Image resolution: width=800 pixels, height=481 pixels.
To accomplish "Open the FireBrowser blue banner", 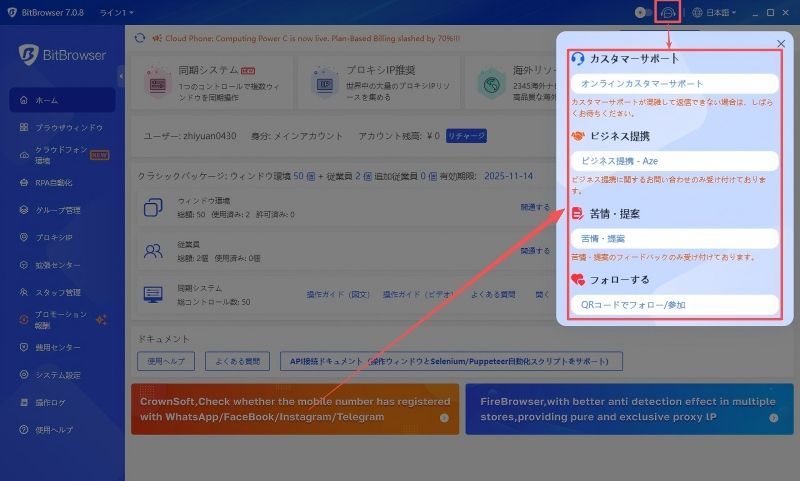I will tap(630, 409).
